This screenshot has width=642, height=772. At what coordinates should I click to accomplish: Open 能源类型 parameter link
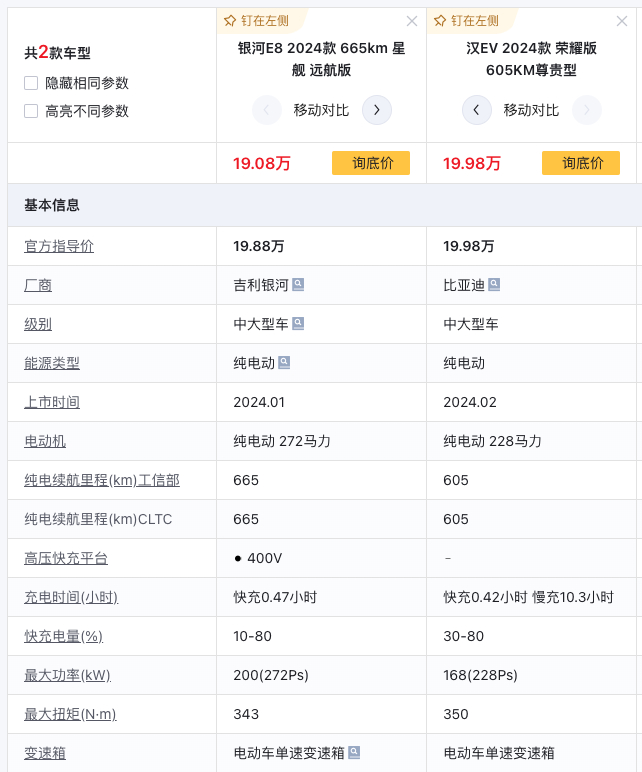click(52, 363)
